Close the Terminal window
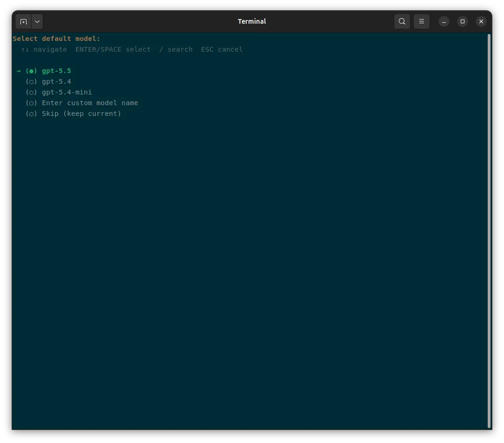Screen dimensions: 504x443 click(x=481, y=21)
